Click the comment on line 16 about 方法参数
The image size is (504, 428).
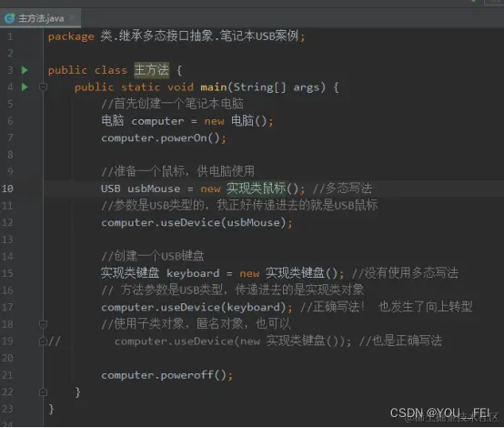click(x=232, y=290)
